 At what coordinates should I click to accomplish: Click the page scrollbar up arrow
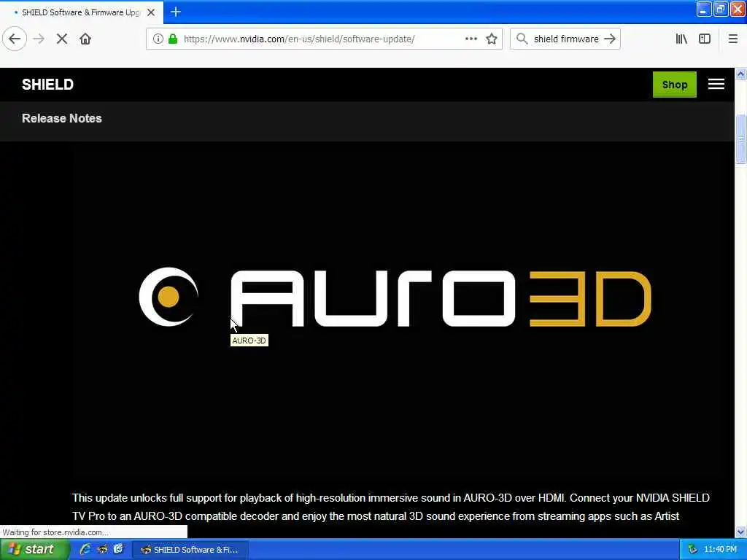tap(741, 74)
